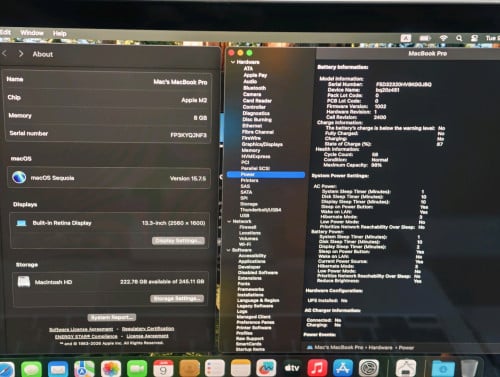Click the Mac's MacBook Pro name field
Image resolution: width=500 pixels, height=377 pixels.
pos(108,80)
